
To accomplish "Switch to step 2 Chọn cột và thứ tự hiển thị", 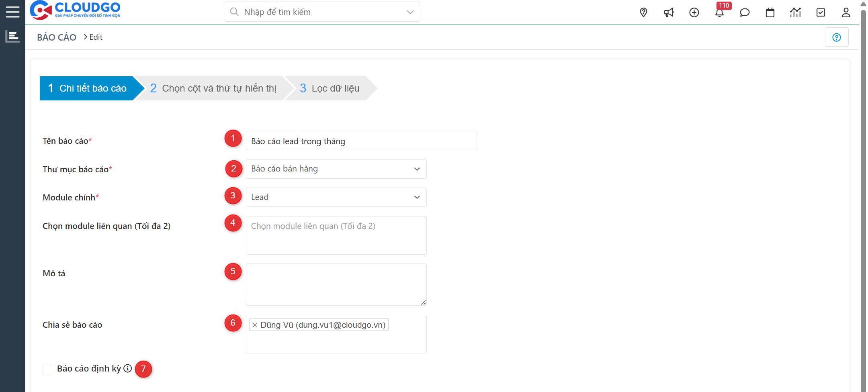I will (x=213, y=88).
